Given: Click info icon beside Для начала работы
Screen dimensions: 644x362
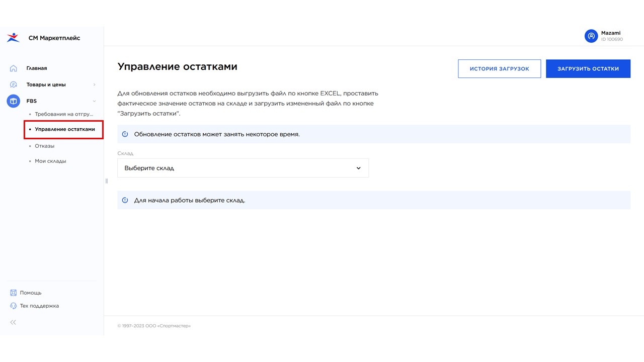Looking at the screenshot, I should click(x=125, y=200).
